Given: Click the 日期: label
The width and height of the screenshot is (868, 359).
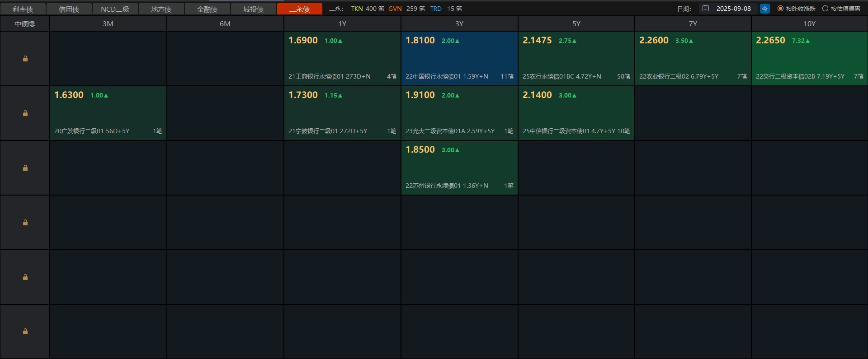Looking at the screenshot, I should pos(684,9).
